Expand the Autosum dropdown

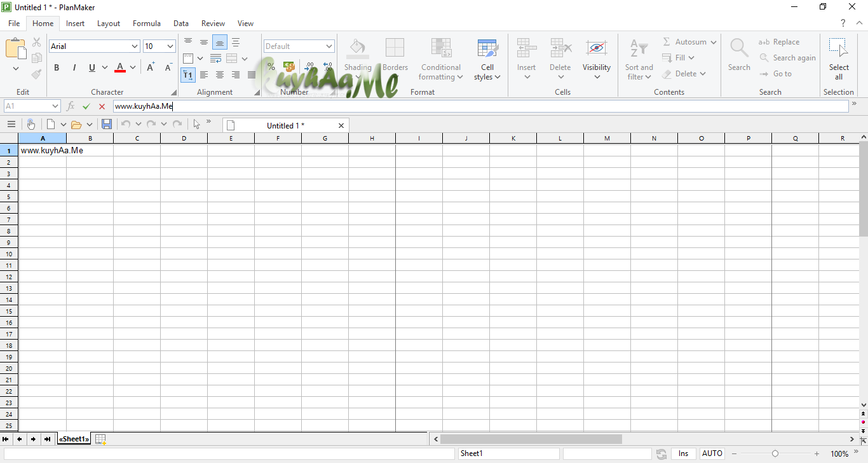point(714,42)
